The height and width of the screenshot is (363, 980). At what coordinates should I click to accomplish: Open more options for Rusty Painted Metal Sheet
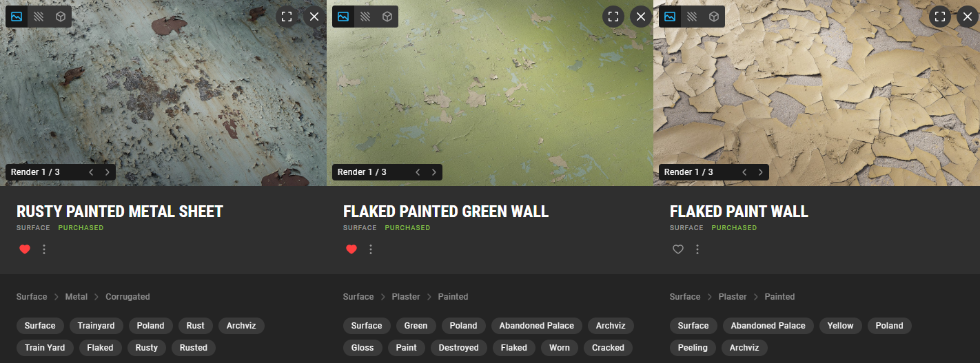coord(44,249)
